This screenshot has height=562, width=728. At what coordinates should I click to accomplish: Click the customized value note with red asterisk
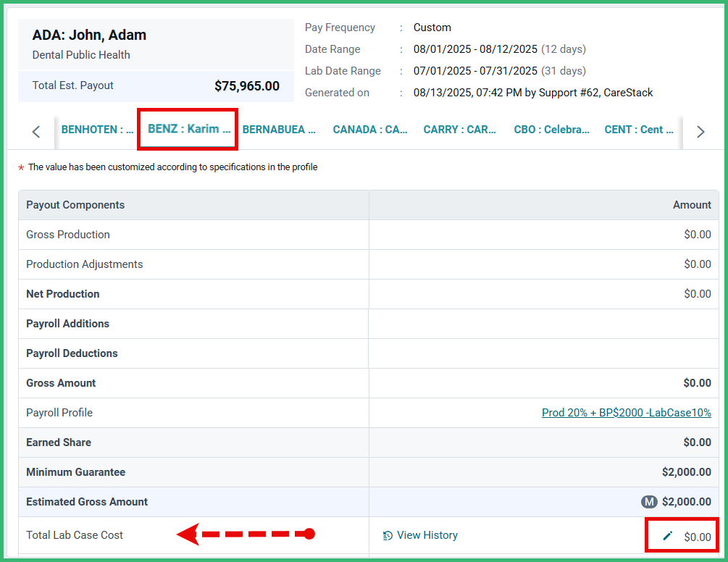168,167
